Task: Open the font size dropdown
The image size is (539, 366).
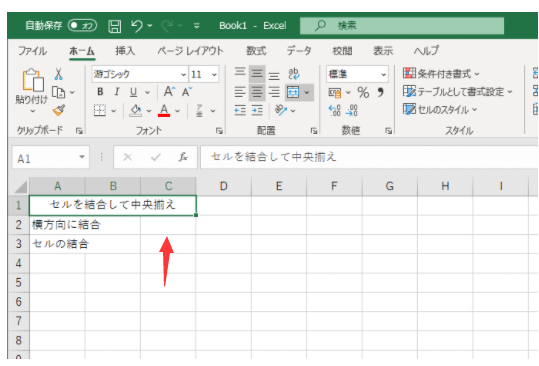Action: coord(214,75)
